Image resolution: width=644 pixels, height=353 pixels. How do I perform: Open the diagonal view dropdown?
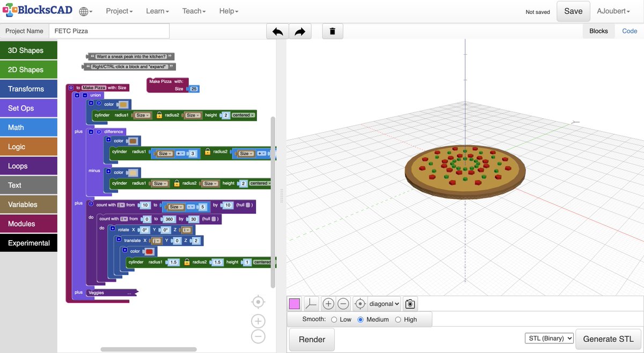pos(383,304)
